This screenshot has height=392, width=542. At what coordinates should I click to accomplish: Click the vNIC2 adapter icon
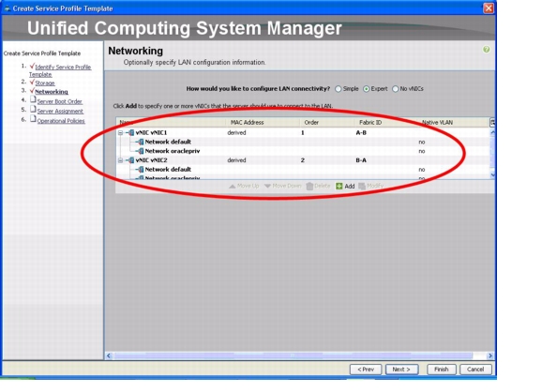coord(130,160)
